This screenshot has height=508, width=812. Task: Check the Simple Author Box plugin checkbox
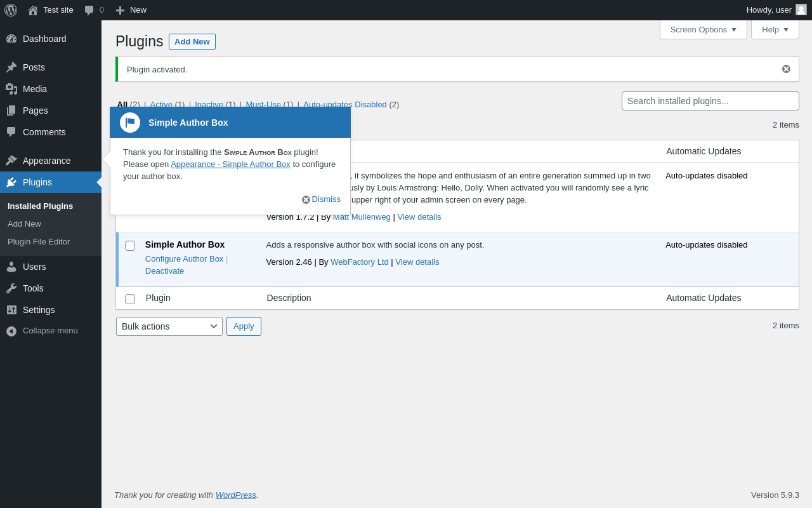coord(130,246)
